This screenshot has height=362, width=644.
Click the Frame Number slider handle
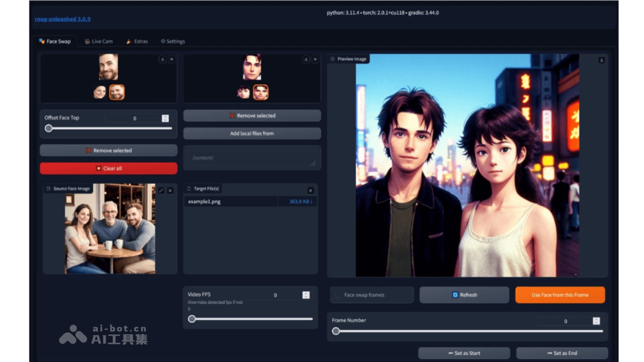336,331
